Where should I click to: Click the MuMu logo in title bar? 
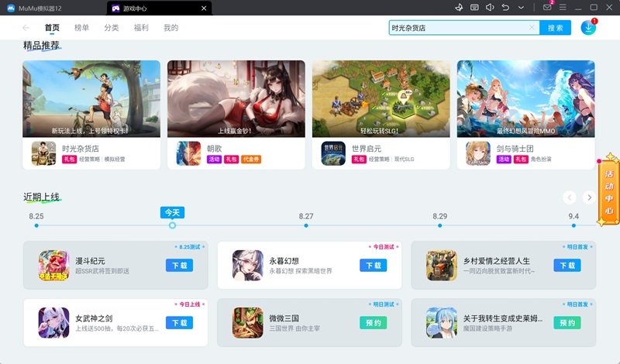11,8
